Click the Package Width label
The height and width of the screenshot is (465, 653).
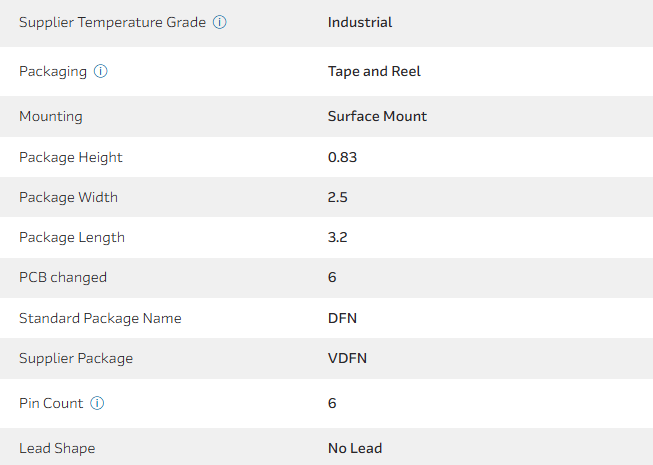coord(68,197)
